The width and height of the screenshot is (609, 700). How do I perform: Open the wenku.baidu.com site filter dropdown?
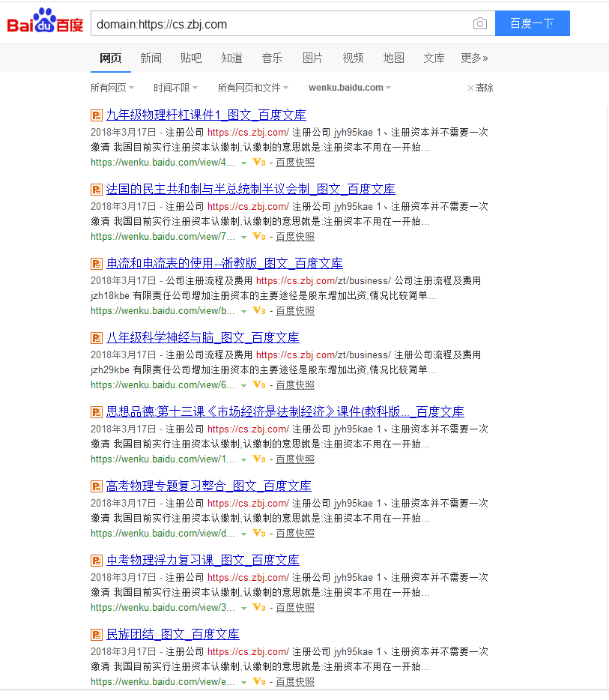(350, 88)
